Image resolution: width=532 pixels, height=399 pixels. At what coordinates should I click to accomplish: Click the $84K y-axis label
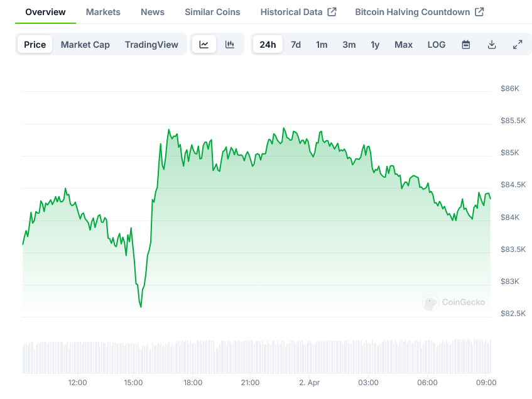pos(509,217)
